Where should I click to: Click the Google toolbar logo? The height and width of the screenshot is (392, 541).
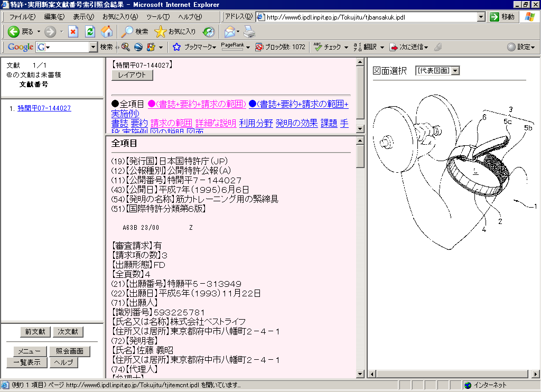coord(21,47)
